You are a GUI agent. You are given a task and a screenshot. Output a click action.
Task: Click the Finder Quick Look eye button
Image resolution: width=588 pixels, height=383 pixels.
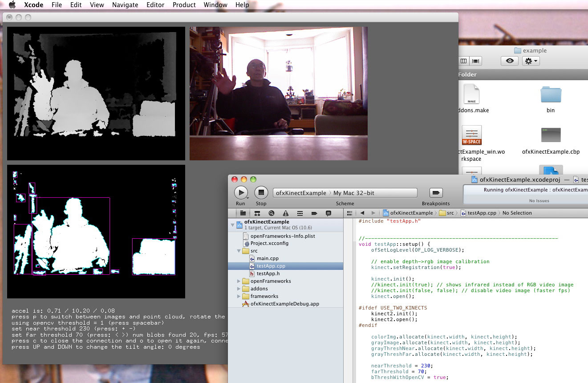click(x=509, y=61)
